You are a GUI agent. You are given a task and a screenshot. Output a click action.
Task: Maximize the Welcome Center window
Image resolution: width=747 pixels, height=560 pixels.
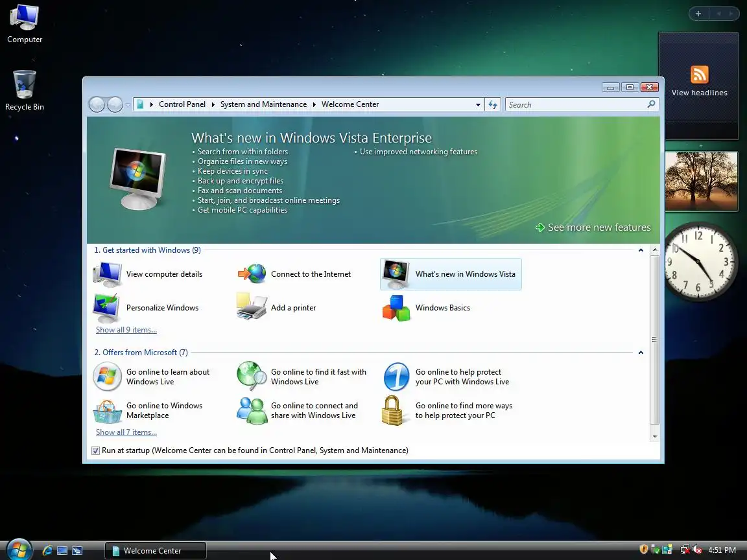pyautogui.click(x=630, y=87)
